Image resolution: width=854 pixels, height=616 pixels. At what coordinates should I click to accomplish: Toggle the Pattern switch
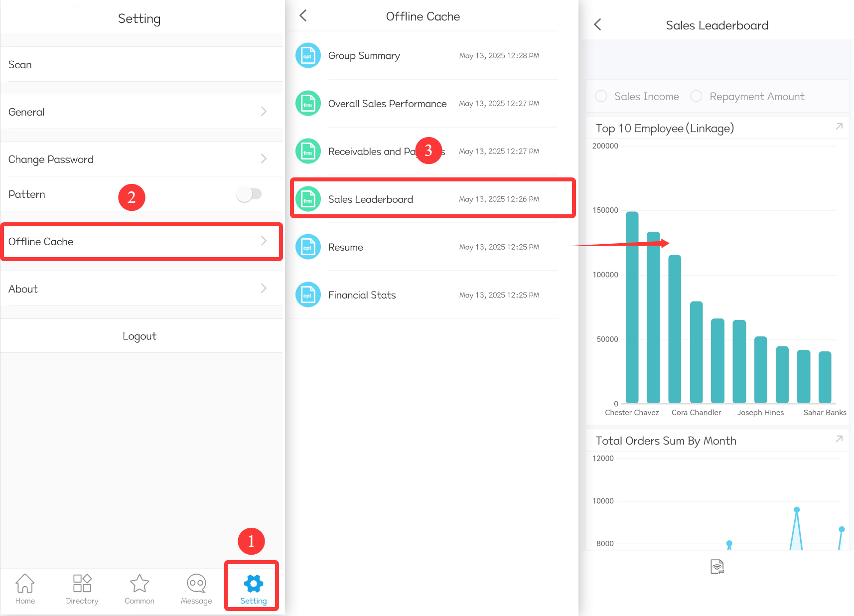point(249,194)
